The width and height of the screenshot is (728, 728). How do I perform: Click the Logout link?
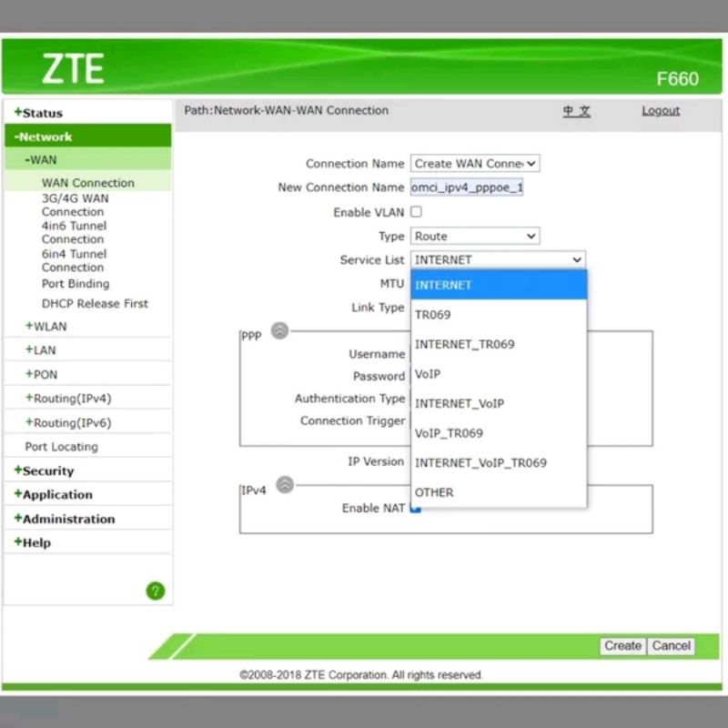[x=660, y=111]
